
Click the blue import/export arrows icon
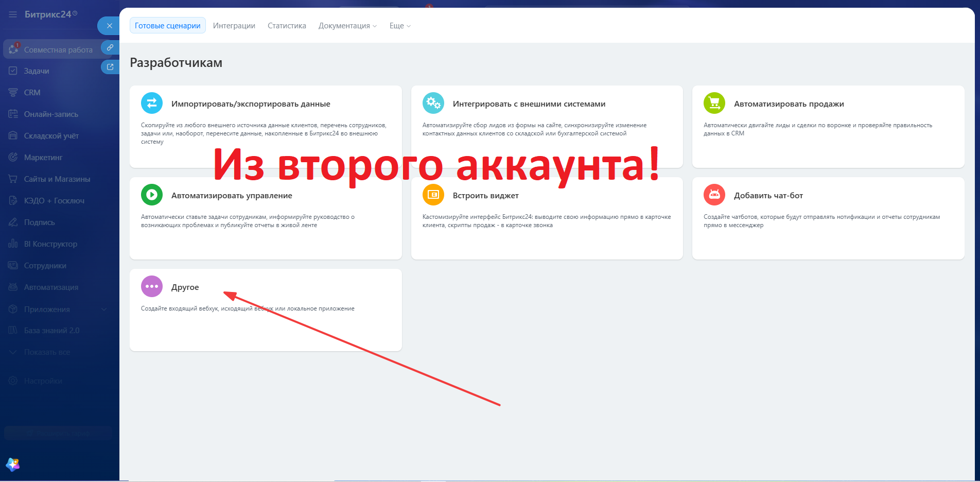pos(152,103)
